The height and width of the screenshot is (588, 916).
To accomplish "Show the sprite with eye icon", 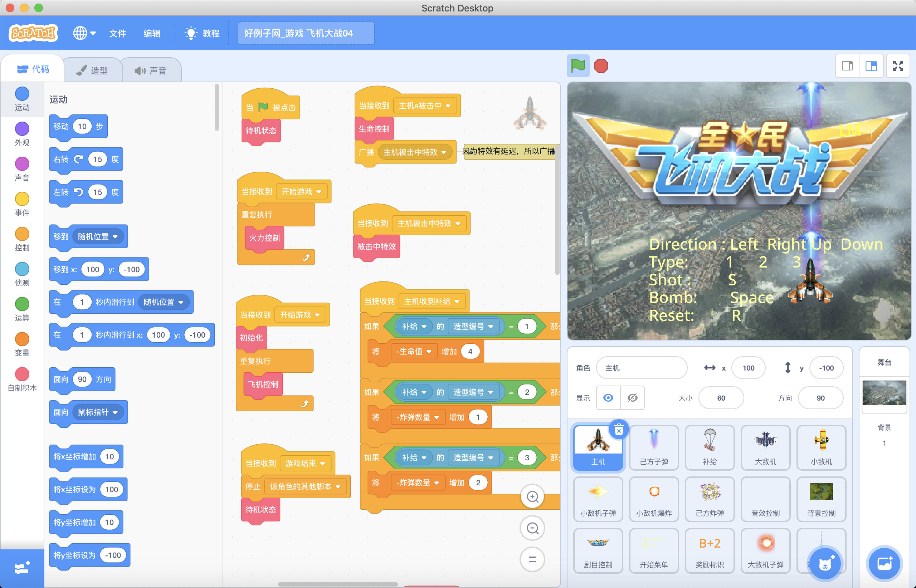I will (608, 398).
